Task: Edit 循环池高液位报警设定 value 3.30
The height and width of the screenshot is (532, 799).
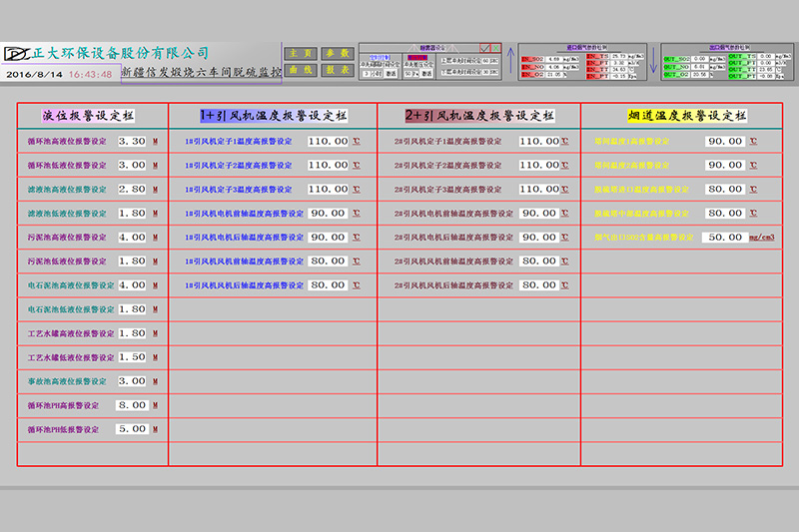Action: (132, 141)
